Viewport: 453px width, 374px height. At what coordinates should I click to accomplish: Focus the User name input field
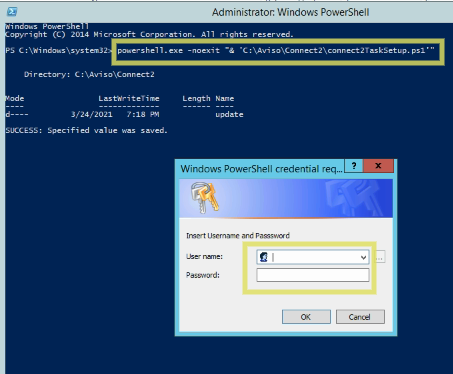point(313,257)
